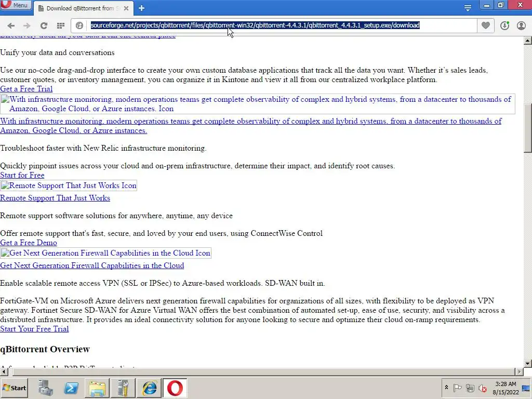Click the show desktop button icon
The height and width of the screenshot is (399, 532).
pyautogui.click(x=527, y=388)
